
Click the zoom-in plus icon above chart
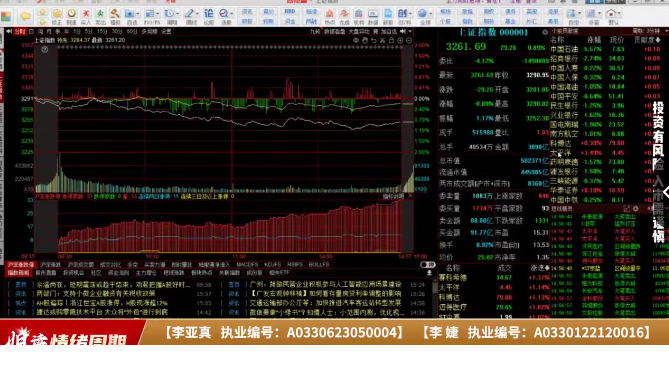(x=400, y=40)
